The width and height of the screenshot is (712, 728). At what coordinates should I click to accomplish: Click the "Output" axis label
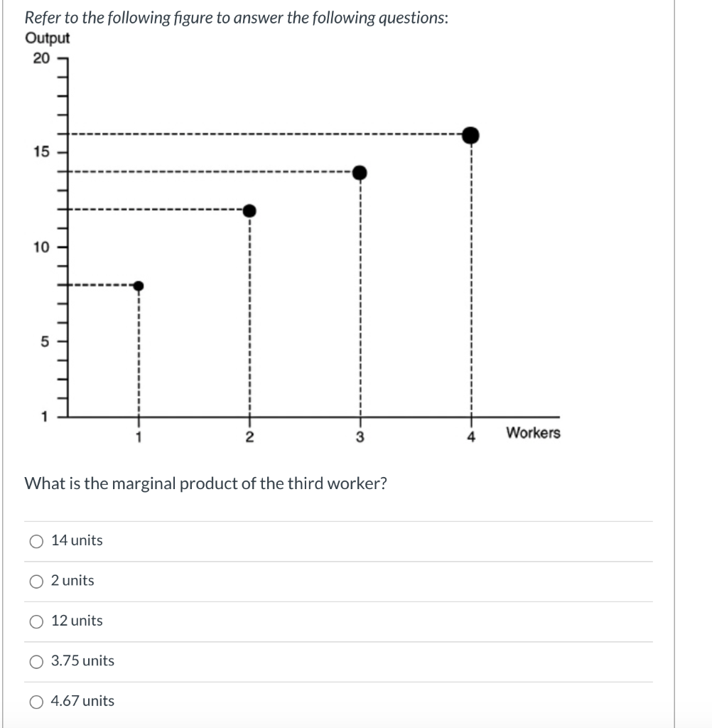pos(47,38)
